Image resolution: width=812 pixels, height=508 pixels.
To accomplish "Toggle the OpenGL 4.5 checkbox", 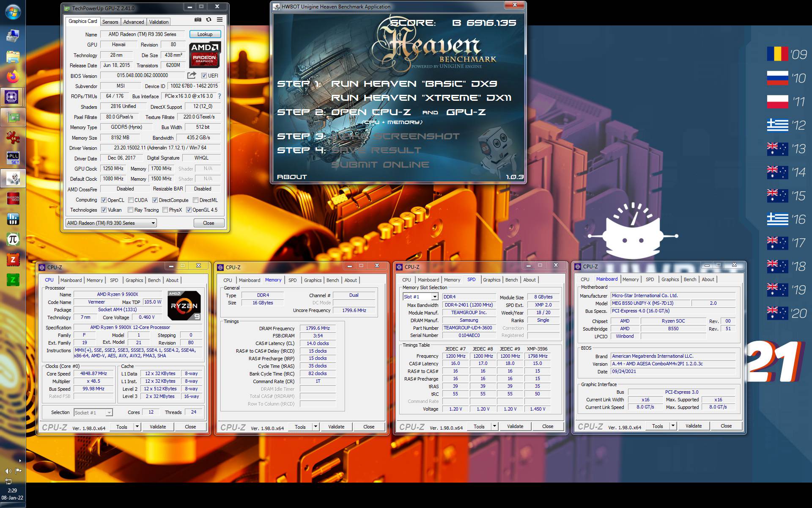I will [x=189, y=210].
